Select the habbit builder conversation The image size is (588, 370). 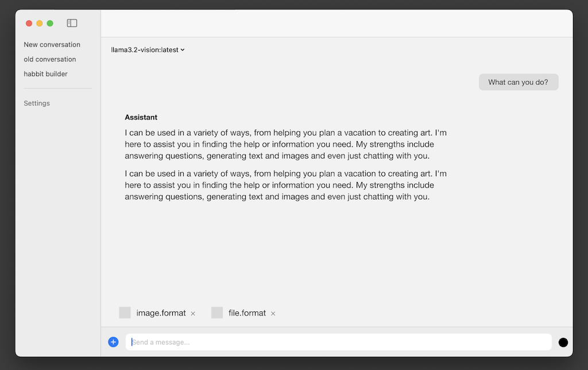[45, 74]
